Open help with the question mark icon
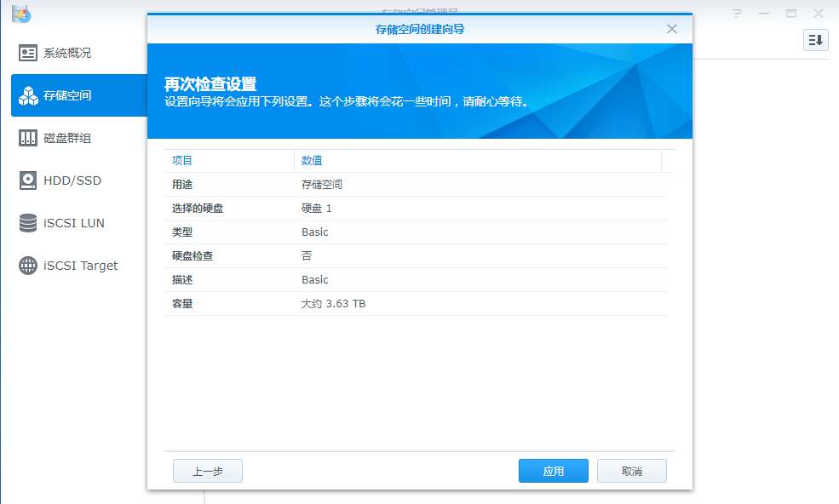The height and width of the screenshot is (504, 839). pos(738,14)
